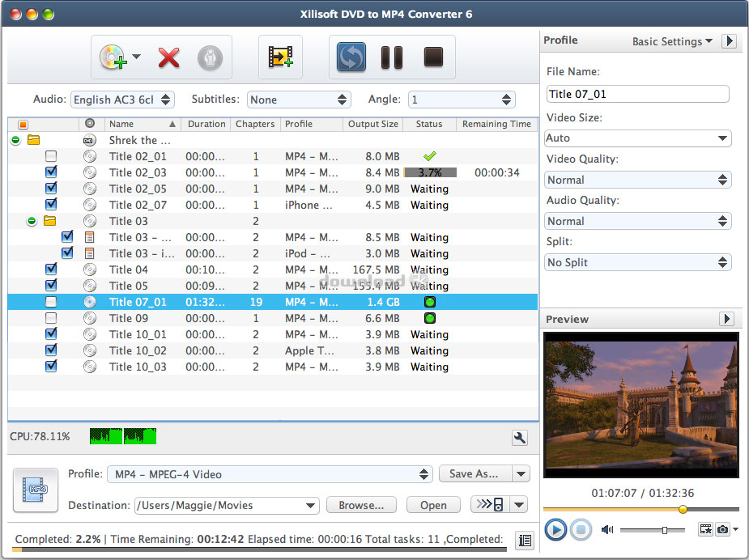
Task: Collapse the Title 03 folder group
Action: click(32, 221)
